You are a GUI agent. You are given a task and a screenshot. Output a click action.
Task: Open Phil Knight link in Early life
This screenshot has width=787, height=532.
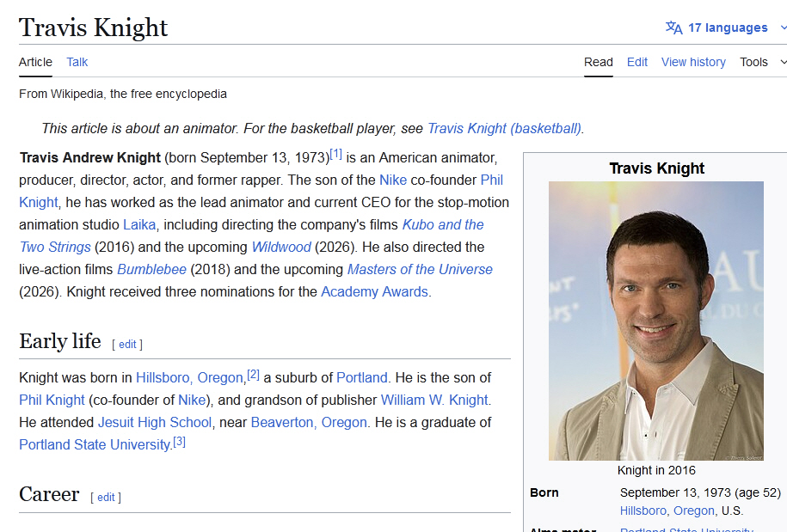pyautogui.click(x=52, y=401)
